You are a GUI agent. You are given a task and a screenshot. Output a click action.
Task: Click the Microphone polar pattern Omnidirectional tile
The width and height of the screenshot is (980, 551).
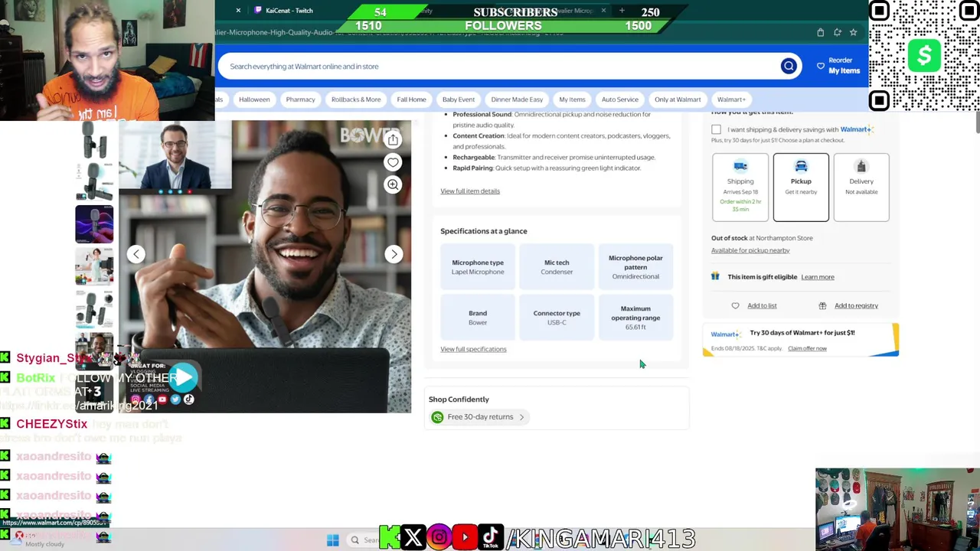point(635,267)
